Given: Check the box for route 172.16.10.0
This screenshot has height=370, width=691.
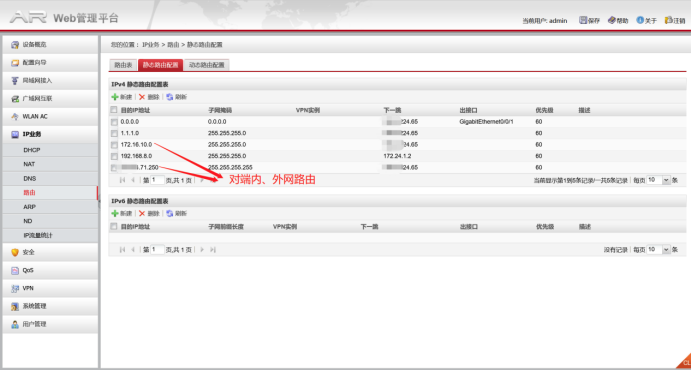Looking at the screenshot, I should tap(114, 145).
